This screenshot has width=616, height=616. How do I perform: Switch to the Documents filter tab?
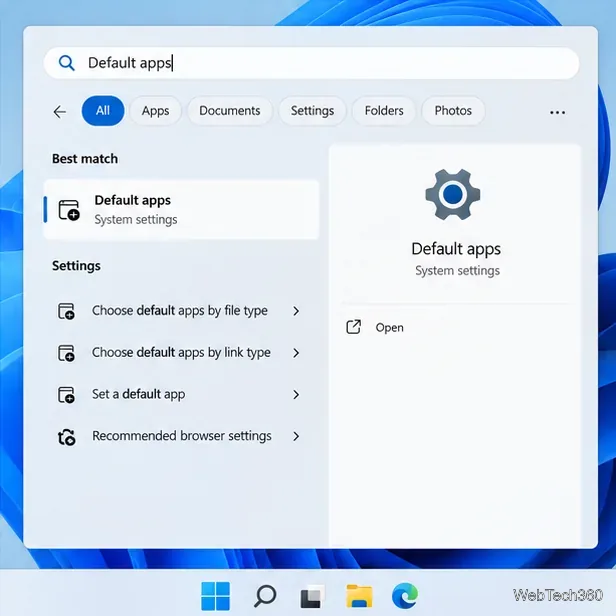pos(230,111)
